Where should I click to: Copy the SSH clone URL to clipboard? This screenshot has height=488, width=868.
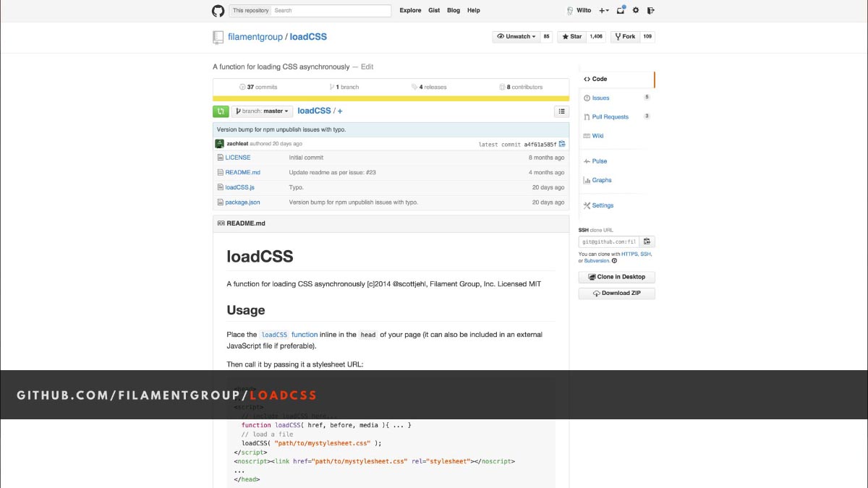[x=647, y=241]
